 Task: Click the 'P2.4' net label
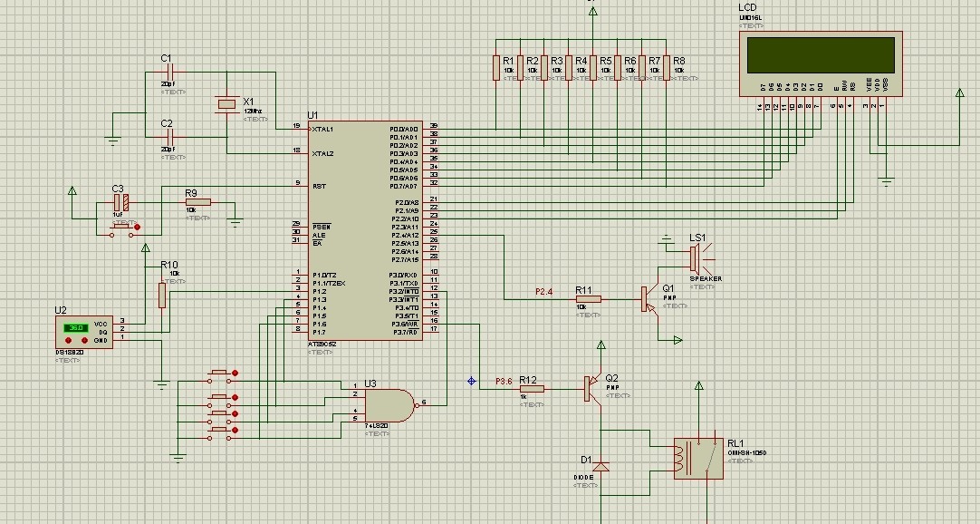click(544, 291)
